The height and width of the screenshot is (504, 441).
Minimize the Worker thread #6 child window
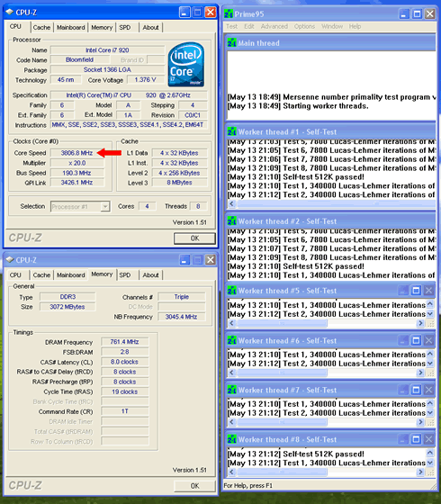[x=403, y=340]
